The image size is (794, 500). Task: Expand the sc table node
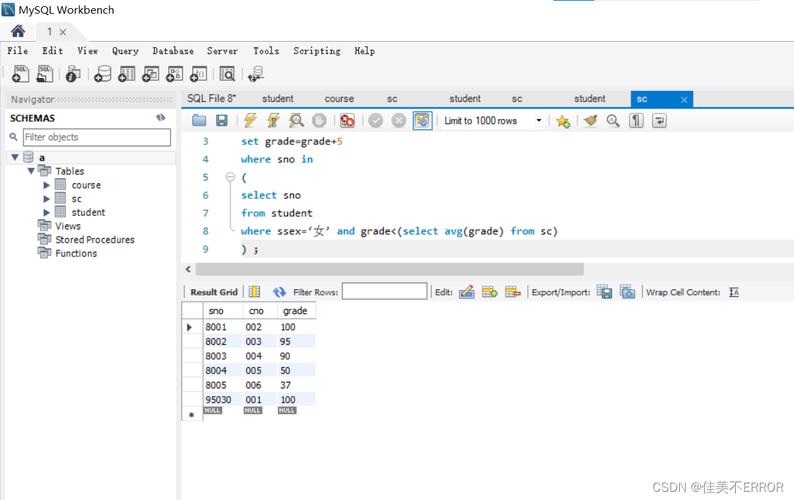47,199
